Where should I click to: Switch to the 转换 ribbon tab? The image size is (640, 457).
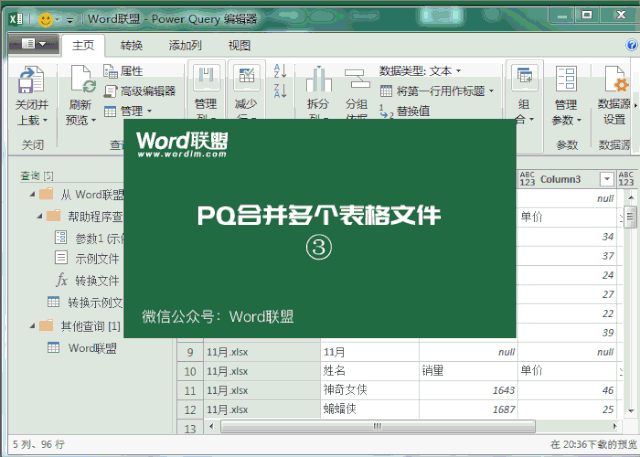[131, 45]
